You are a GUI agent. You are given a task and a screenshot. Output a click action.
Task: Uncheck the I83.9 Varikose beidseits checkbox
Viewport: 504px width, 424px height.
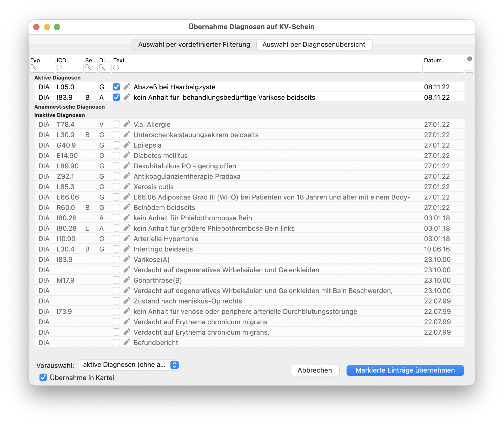pos(116,97)
